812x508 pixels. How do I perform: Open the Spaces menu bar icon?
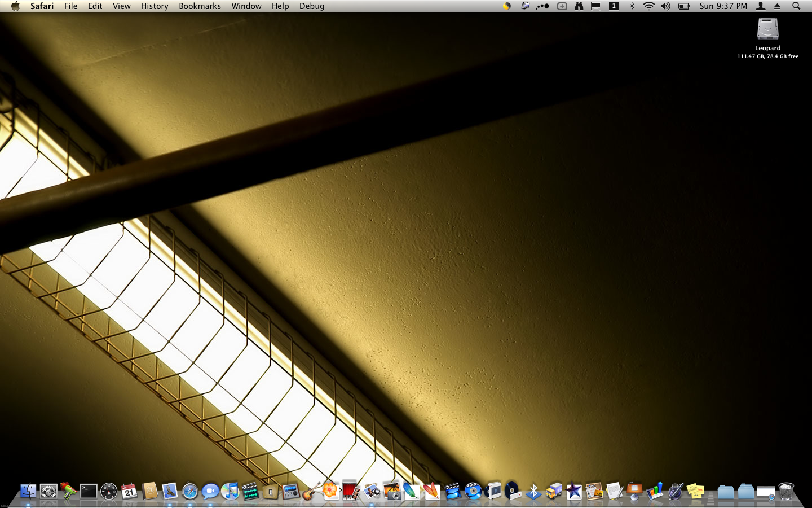coord(614,6)
